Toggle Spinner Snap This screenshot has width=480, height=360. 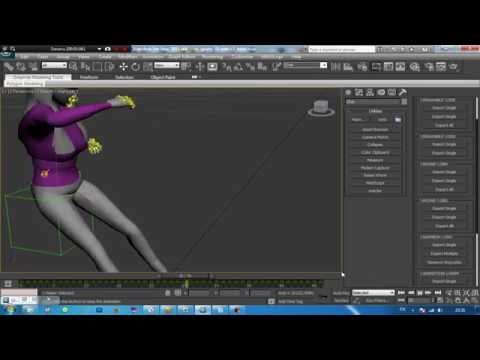(x=262, y=67)
